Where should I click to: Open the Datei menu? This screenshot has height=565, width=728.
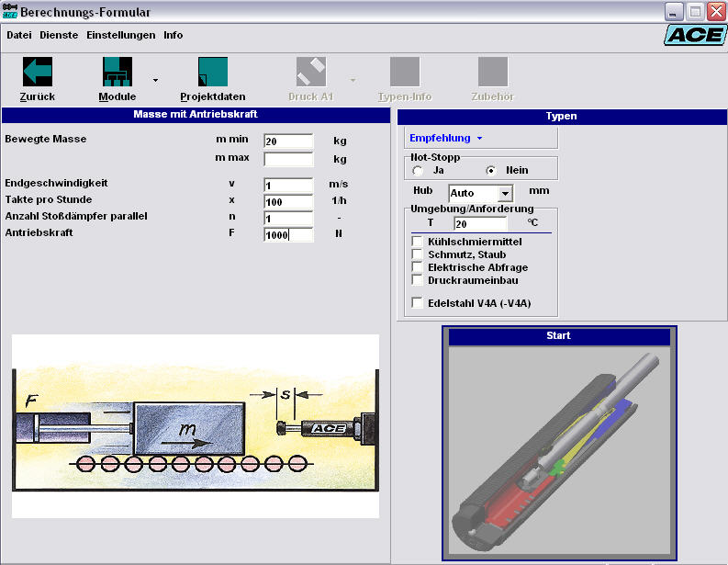pyautogui.click(x=19, y=35)
